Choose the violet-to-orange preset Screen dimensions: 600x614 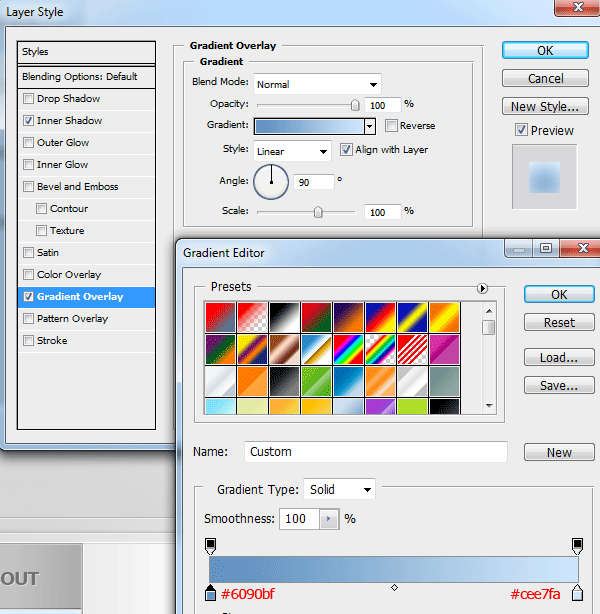click(349, 318)
